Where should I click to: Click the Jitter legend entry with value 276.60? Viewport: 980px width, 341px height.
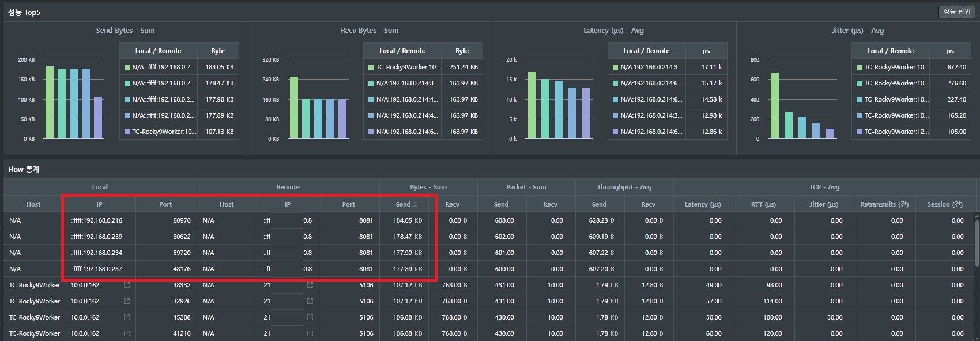[911, 83]
